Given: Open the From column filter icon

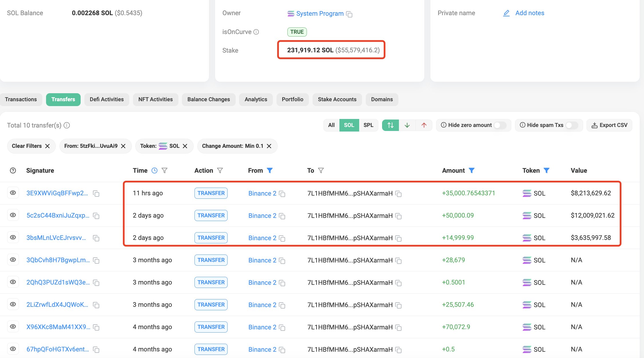Looking at the screenshot, I should coord(270,170).
